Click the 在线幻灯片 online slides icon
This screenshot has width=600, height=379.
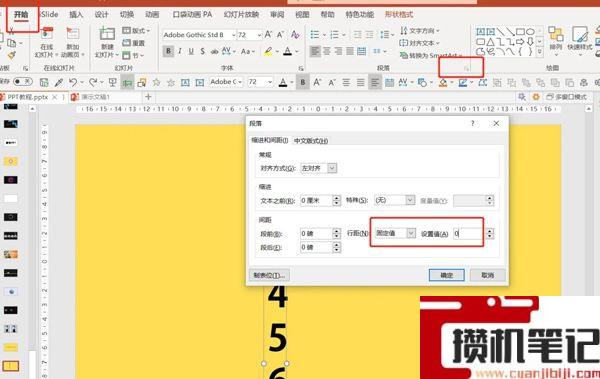click(x=47, y=34)
